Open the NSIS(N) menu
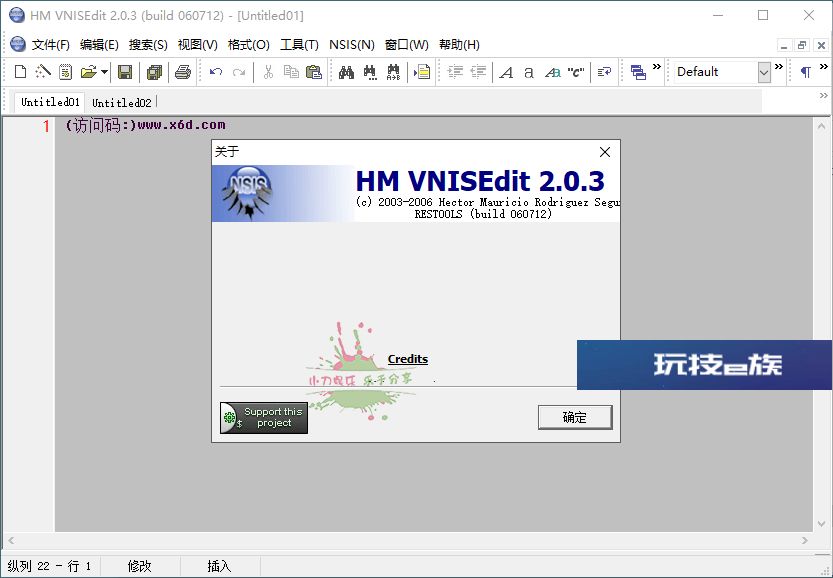Screen dimensions: 833x578 [x=352, y=45]
